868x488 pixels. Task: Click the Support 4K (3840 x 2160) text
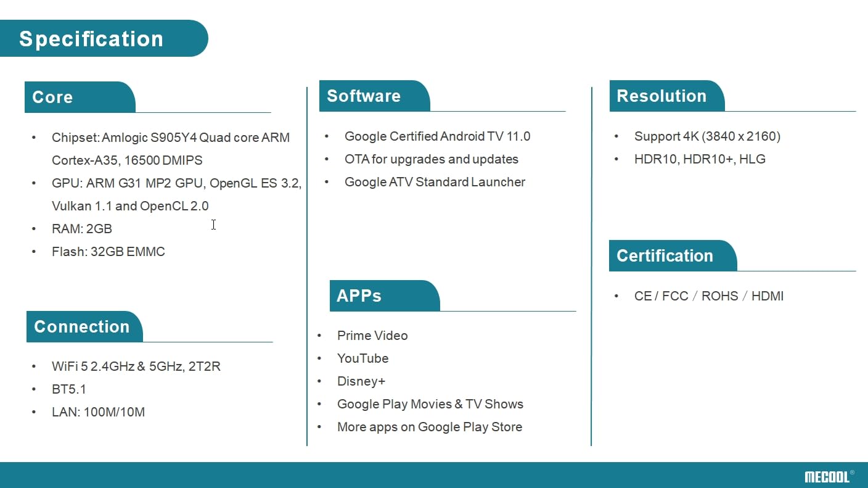coord(707,136)
